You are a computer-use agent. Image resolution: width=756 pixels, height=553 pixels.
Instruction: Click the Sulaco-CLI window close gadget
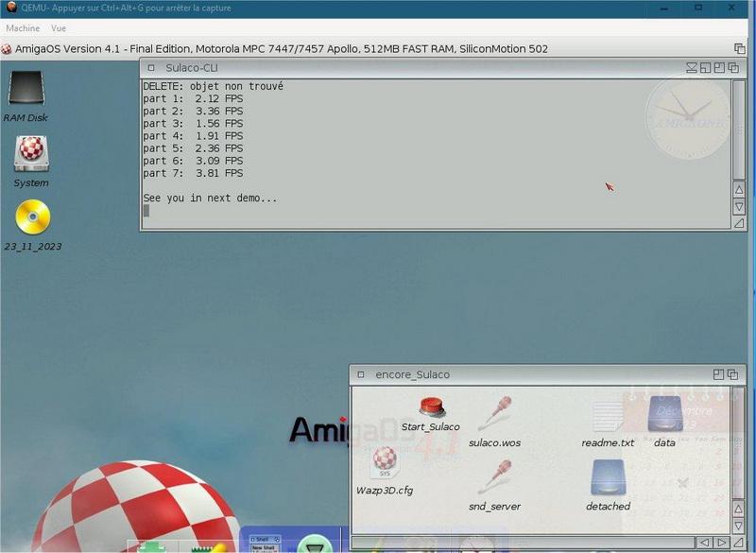click(x=151, y=68)
